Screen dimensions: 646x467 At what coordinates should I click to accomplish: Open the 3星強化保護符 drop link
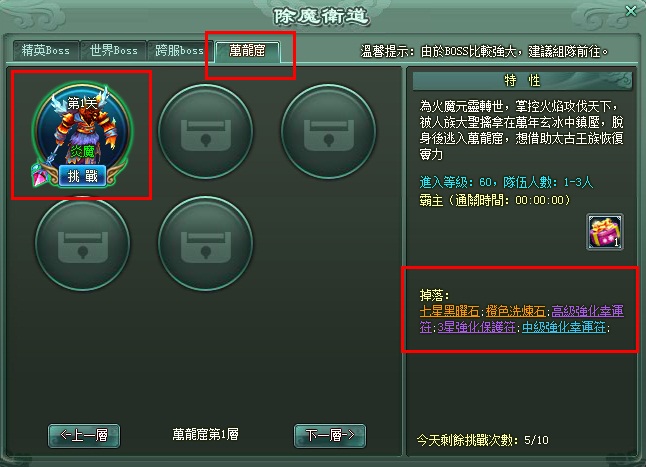[477, 327]
